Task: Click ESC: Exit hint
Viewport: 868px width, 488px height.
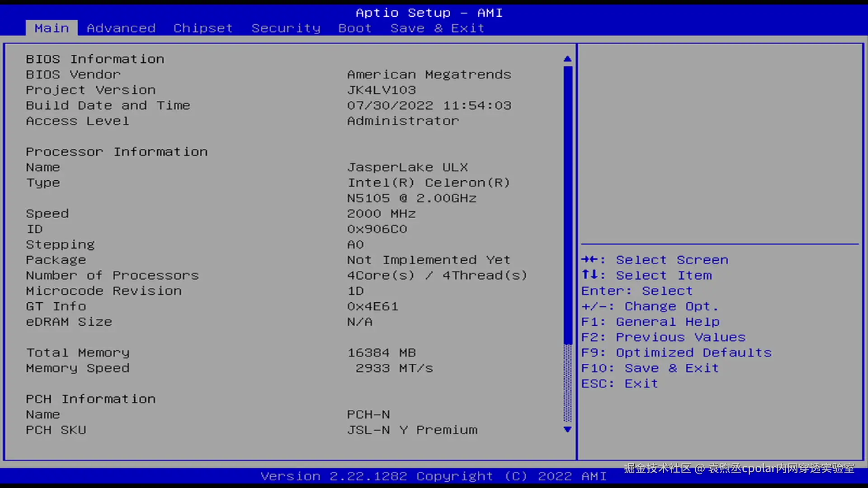Action: click(x=619, y=384)
